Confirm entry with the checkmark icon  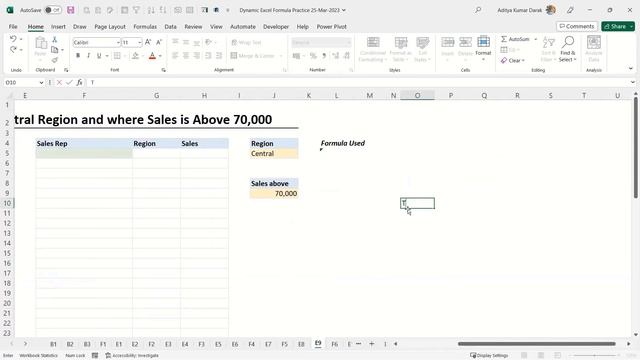tap(69, 82)
